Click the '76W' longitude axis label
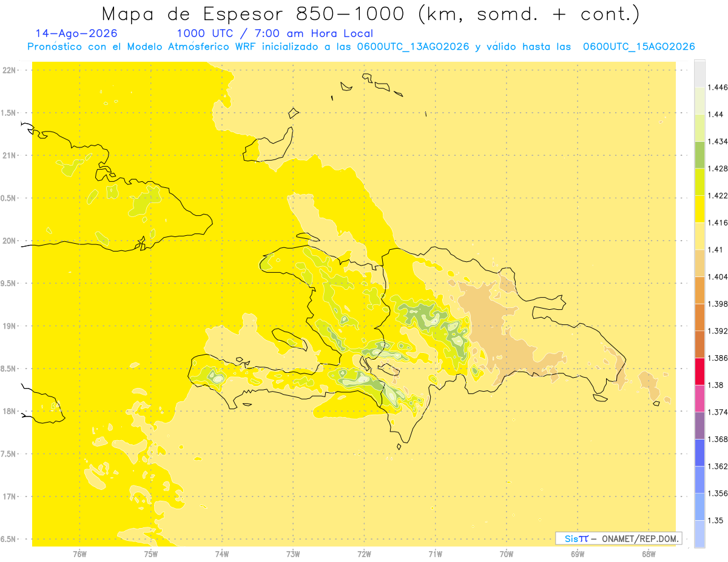Image resolution: width=728 pixels, height=562 pixels. [79, 554]
